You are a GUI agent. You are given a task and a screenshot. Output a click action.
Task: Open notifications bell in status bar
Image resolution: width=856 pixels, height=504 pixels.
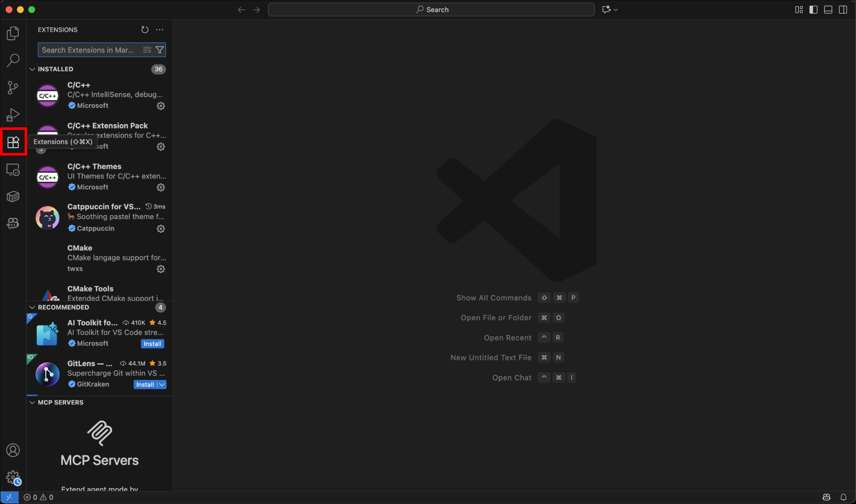point(843,497)
